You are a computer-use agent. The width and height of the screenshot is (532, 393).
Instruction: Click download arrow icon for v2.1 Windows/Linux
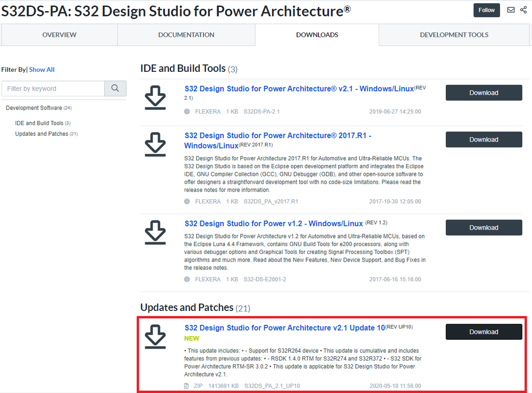155,98
